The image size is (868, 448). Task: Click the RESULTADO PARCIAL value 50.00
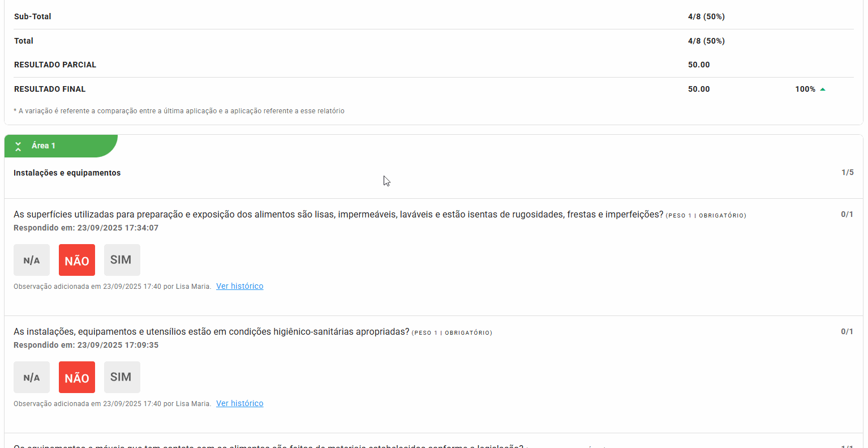point(699,65)
